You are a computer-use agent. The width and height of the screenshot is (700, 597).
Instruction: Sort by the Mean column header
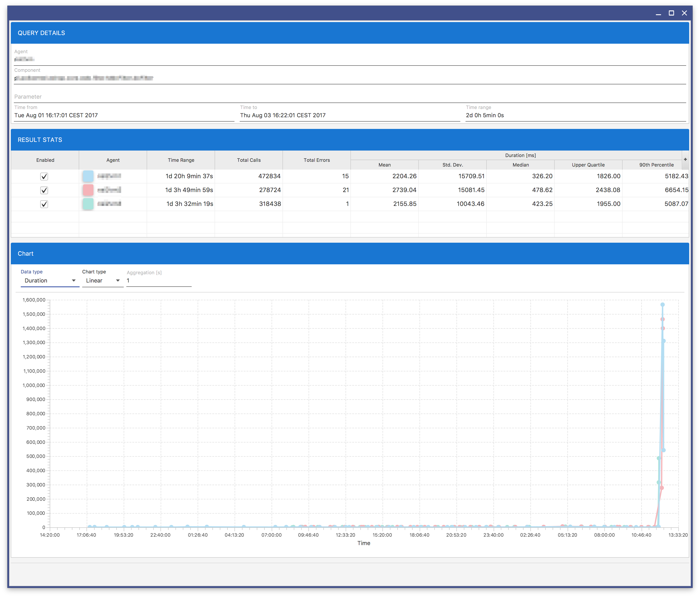tap(384, 165)
